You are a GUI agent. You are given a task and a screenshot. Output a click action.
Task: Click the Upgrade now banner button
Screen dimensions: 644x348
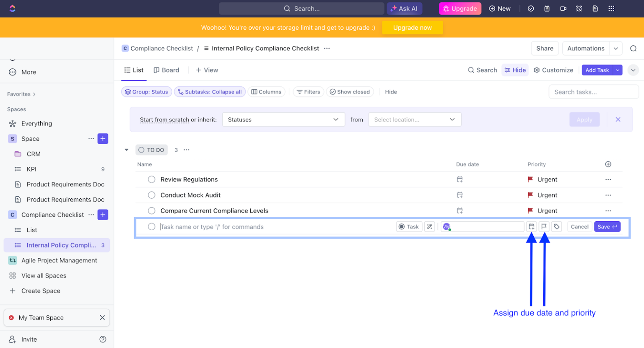(x=412, y=27)
